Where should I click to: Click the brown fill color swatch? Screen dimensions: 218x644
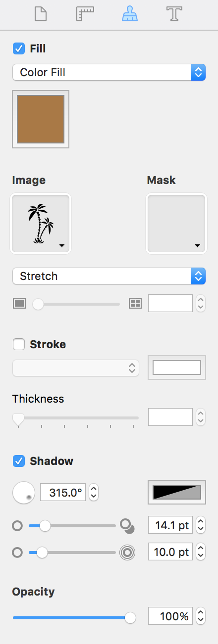(41, 119)
